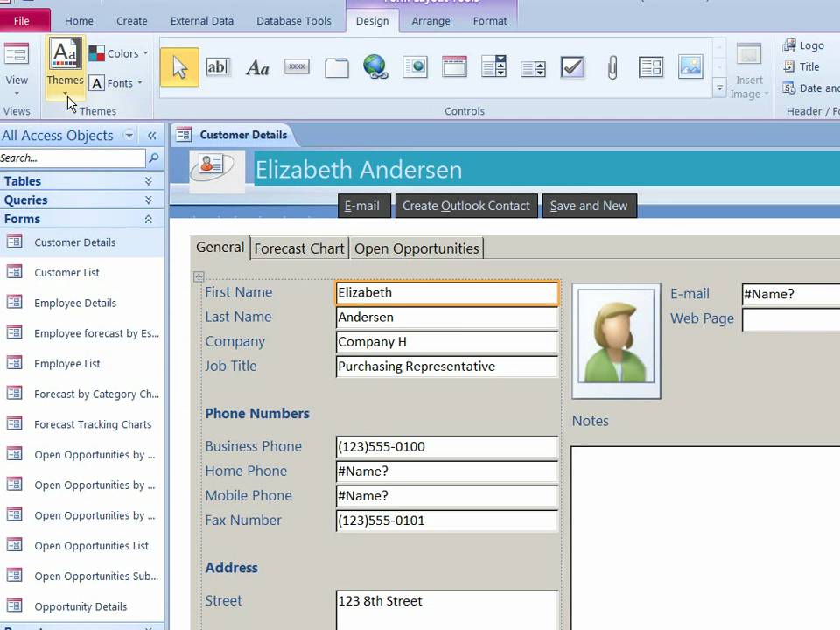The image size is (840, 630).
Task: Click the E-mail button
Action: click(362, 206)
